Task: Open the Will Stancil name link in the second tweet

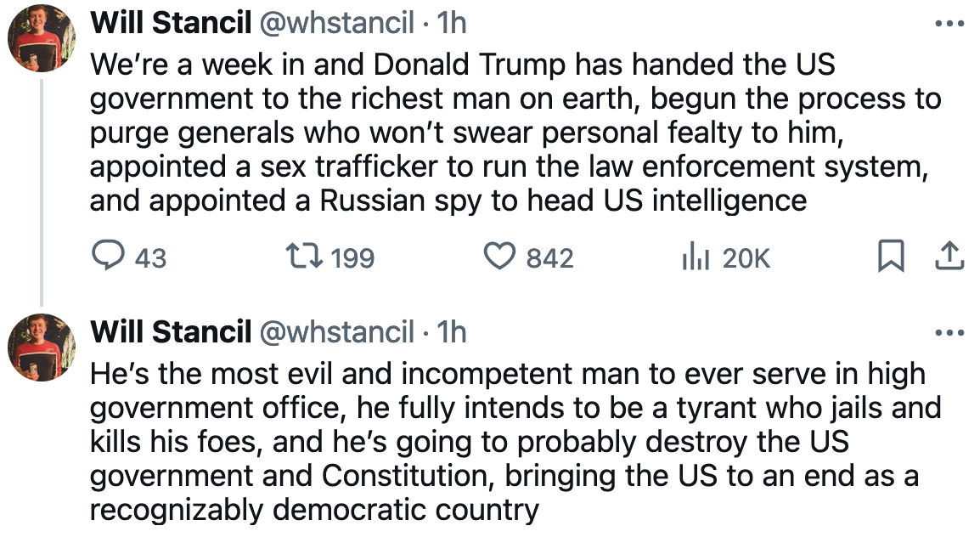Action: [x=170, y=331]
